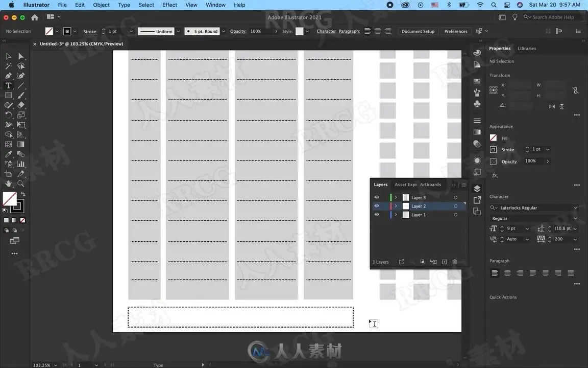Open stroke weight dropdown in control bar
The height and width of the screenshot is (368, 588).
click(131, 31)
